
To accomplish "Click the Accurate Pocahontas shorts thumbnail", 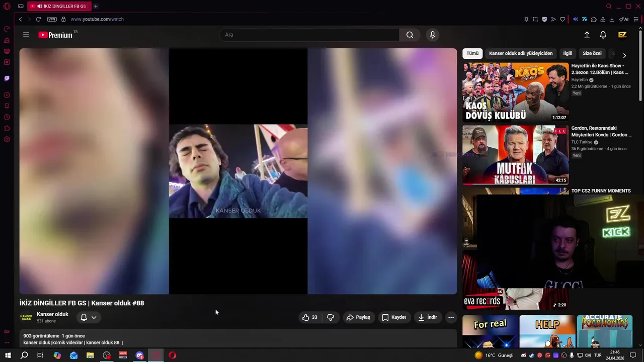I will 605,331.
